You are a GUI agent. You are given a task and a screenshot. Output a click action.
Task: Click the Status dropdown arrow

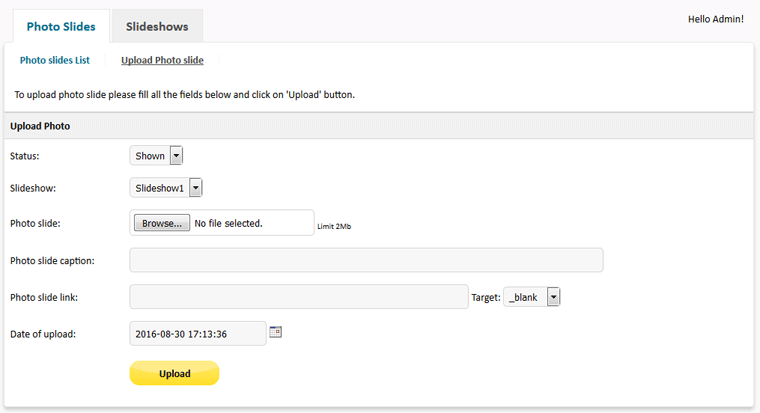(x=176, y=156)
